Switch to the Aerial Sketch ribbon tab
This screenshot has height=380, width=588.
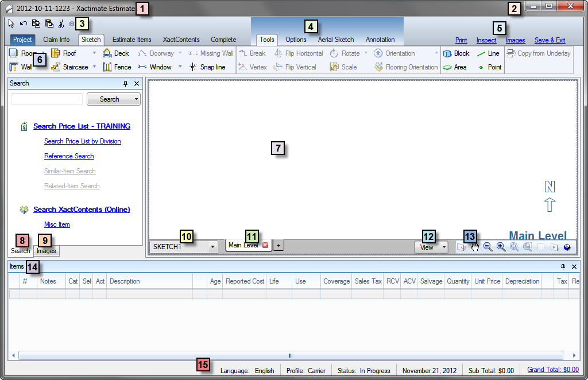pos(336,40)
